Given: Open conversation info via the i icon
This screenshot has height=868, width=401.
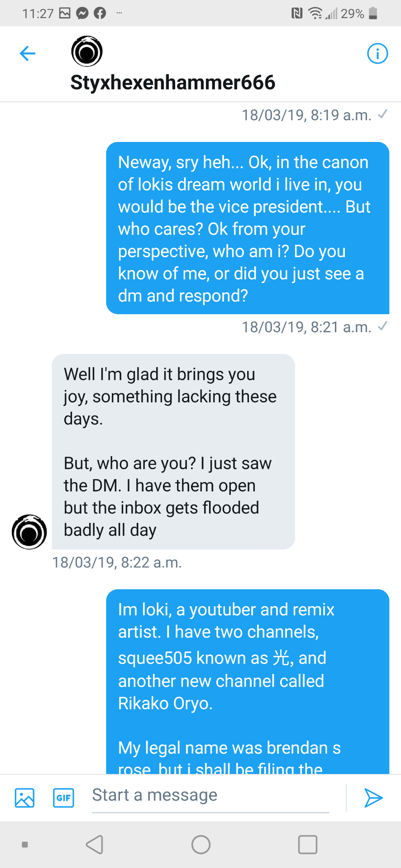Looking at the screenshot, I should coord(377,53).
